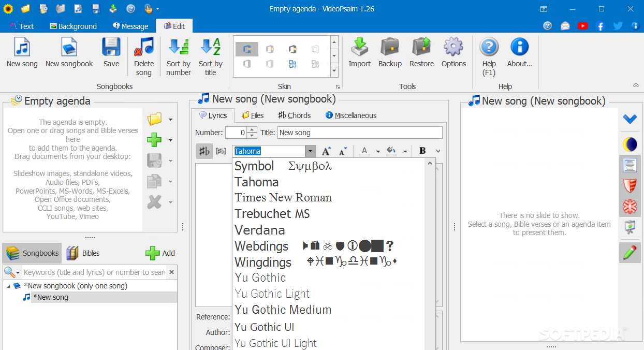The height and width of the screenshot is (350, 644).
Task: Click the Restore icon
Action: tap(421, 47)
